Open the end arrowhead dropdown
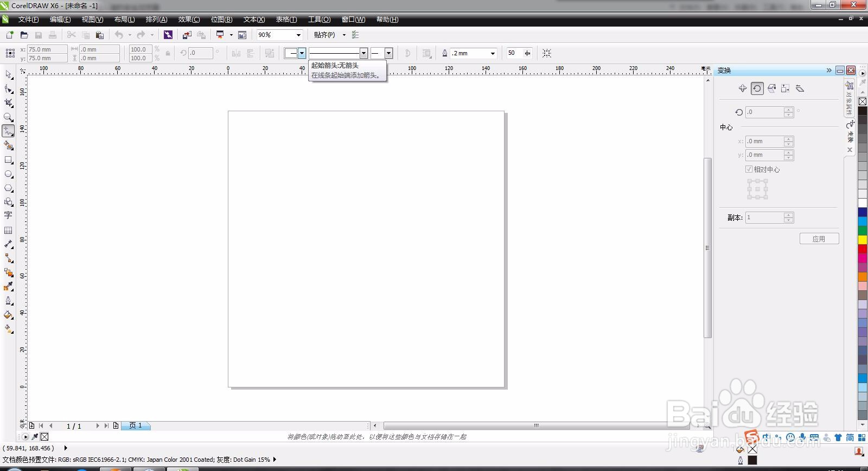Screen dimensions: 868x471 tap(388, 53)
